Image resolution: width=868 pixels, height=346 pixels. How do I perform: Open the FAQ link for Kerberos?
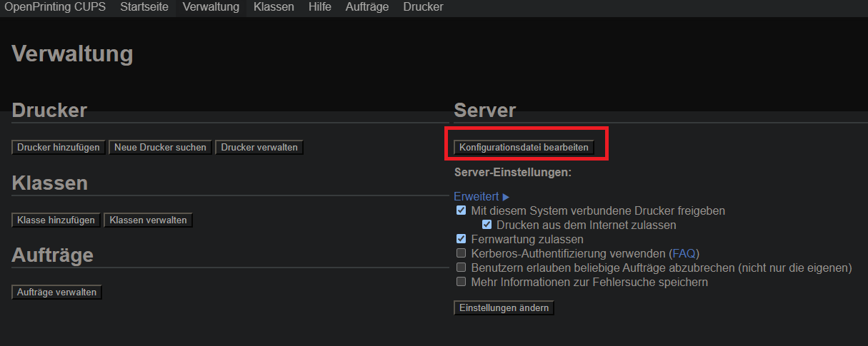pos(684,253)
